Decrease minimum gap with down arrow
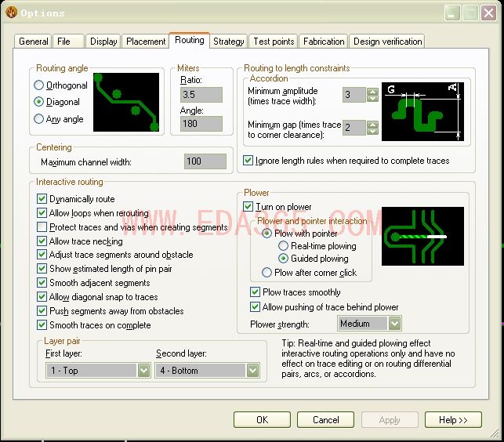504x442 pixels. tap(372, 131)
